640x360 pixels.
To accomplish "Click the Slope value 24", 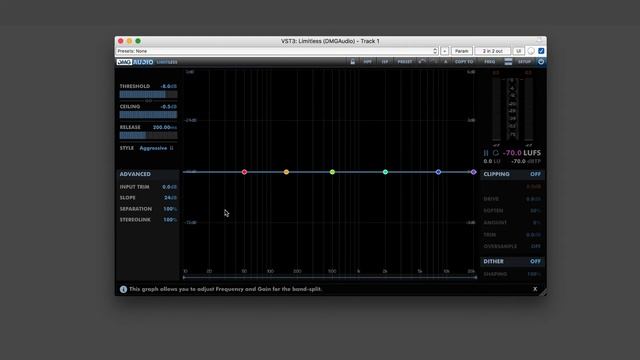I will 170,198.
